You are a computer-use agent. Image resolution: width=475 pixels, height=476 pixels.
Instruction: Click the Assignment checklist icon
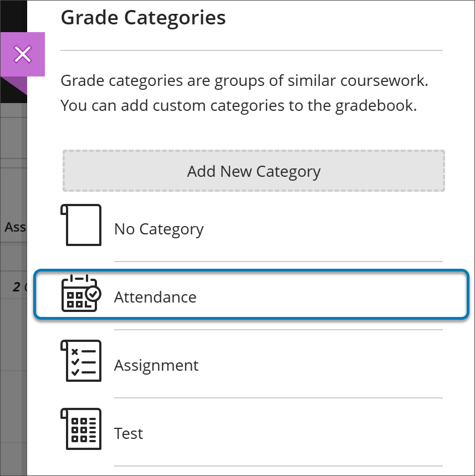(x=81, y=364)
